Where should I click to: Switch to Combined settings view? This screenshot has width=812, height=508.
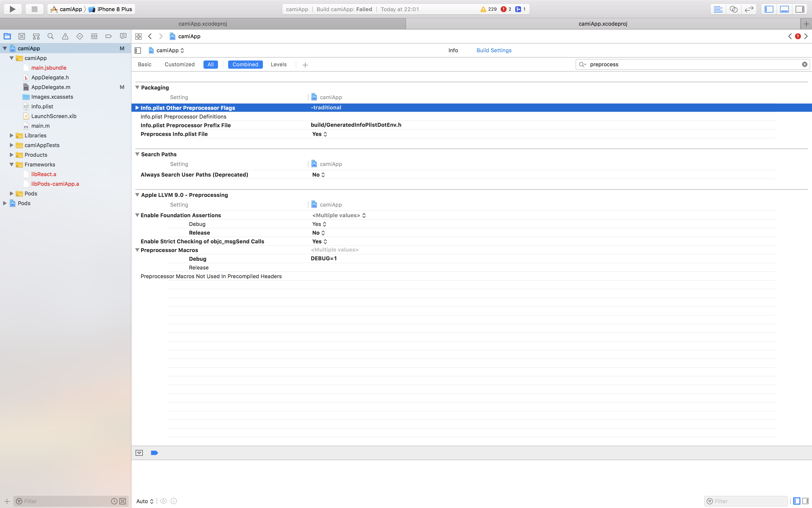(245, 65)
